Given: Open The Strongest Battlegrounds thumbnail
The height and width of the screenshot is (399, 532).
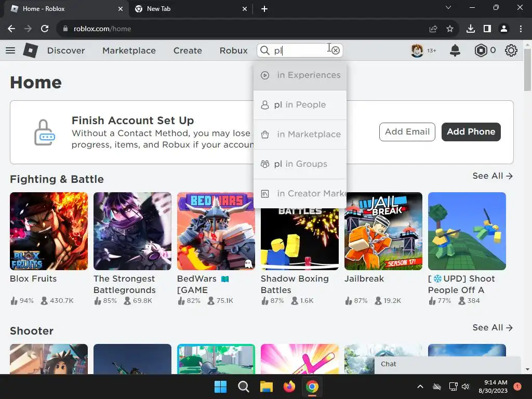Looking at the screenshot, I should [132, 231].
